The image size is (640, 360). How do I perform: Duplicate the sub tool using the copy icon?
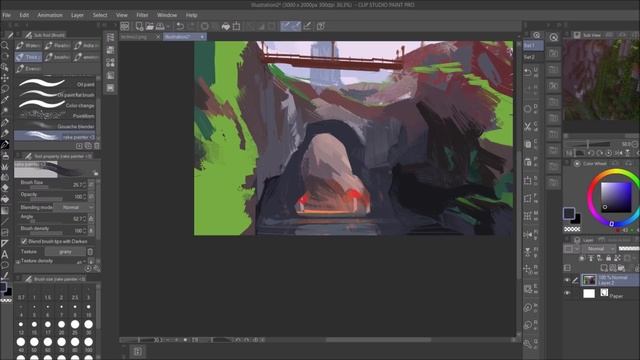pyautogui.click(x=88, y=146)
